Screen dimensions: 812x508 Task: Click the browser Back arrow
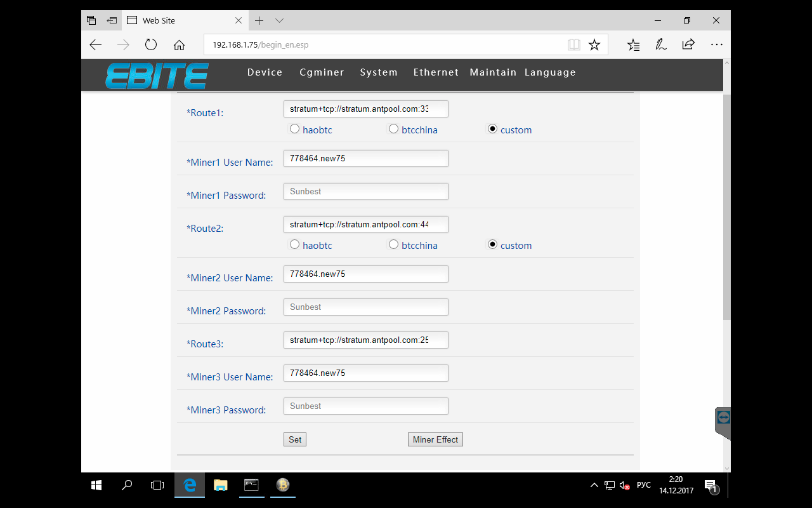point(95,44)
